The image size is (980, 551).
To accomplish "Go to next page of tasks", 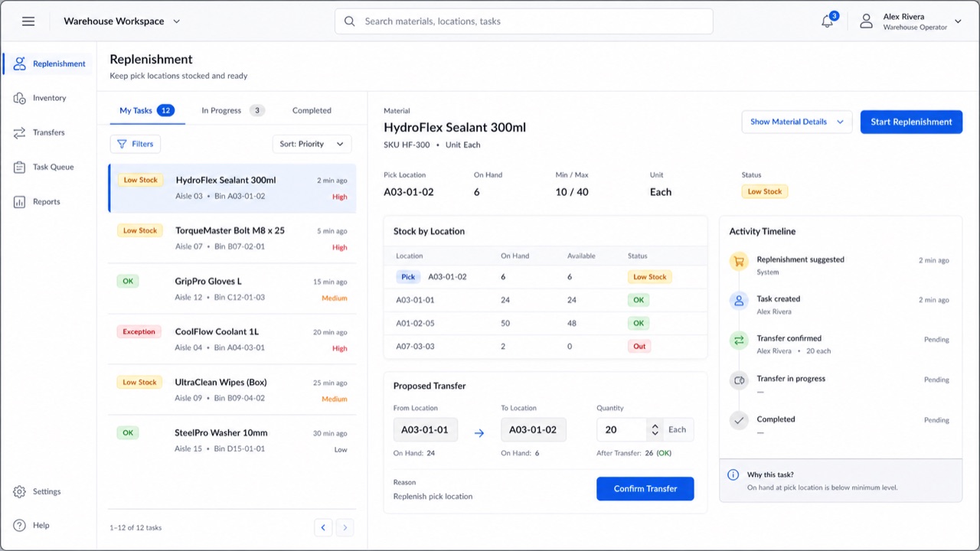I will click(345, 527).
